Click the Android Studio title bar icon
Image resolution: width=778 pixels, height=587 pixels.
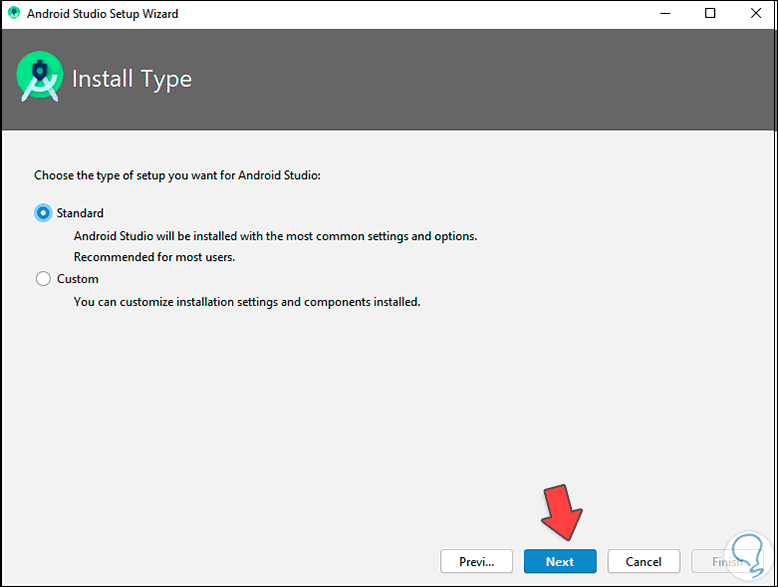pos(14,13)
